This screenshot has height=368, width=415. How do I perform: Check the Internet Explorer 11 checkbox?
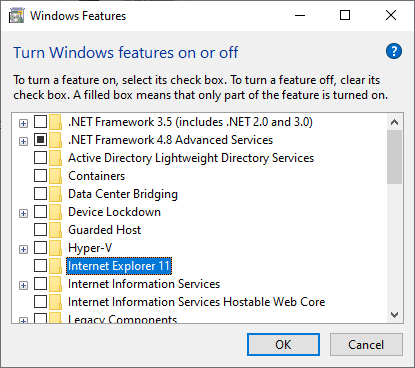(x=40, y=266)
